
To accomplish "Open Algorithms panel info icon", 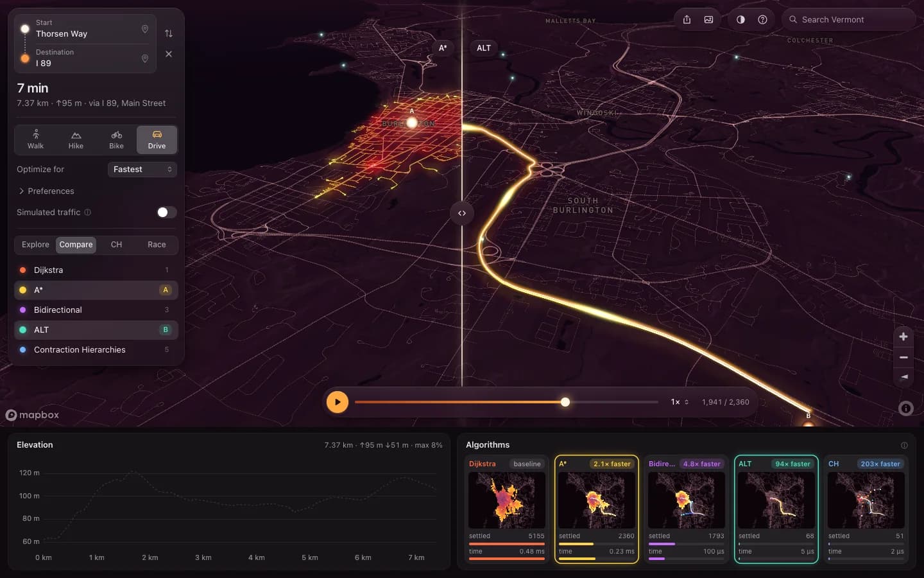I will click(x=904, y=445).
